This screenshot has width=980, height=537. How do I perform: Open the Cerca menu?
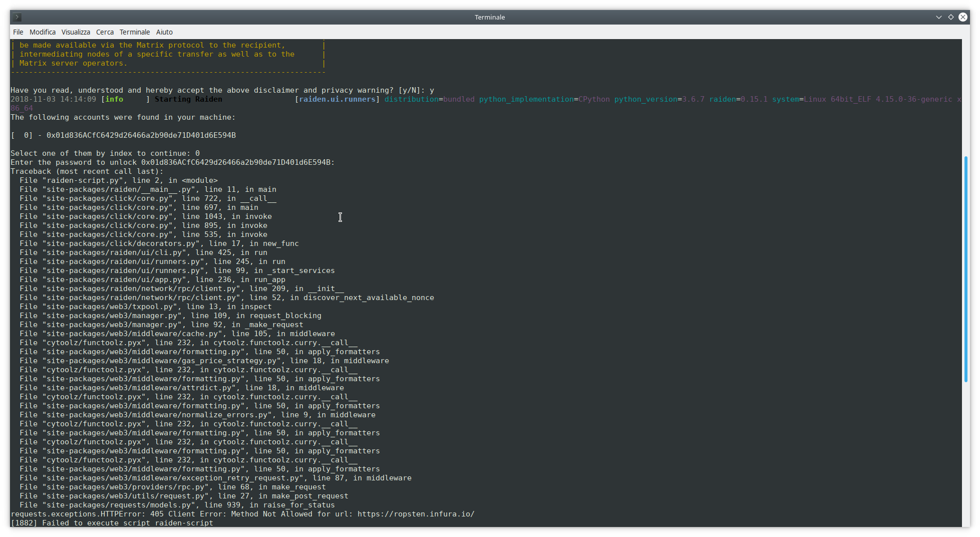click(105, 32)
